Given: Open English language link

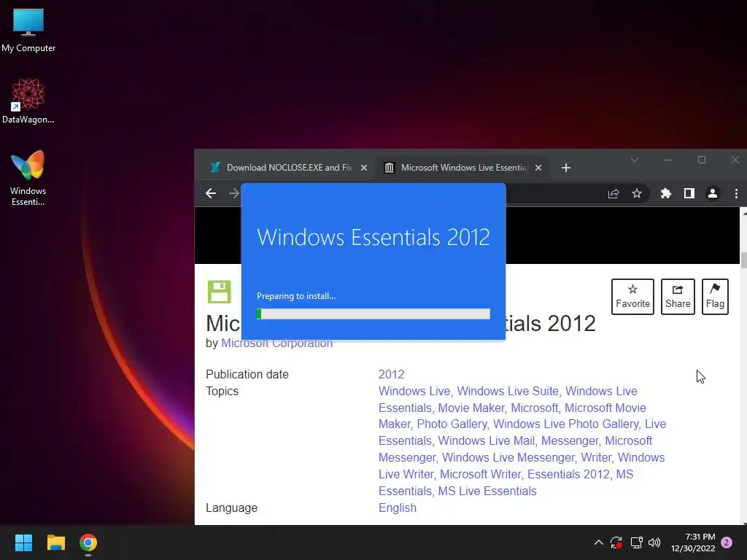Looking at the screenshot, I should tap(398, 507).
